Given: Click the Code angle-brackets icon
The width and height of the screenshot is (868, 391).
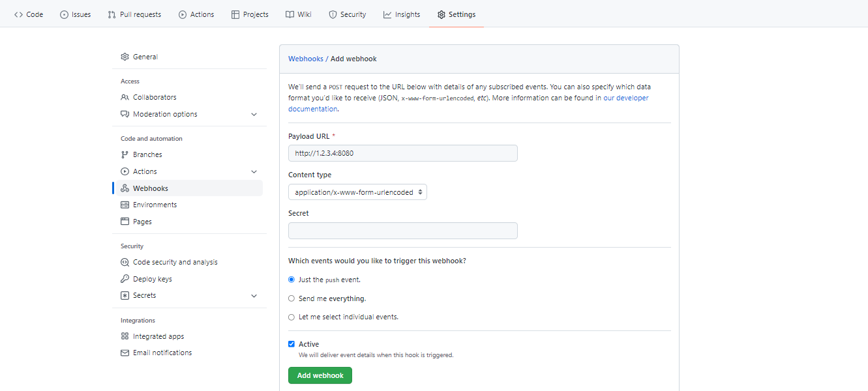Looking at the screenshot, I should [18, 14].
